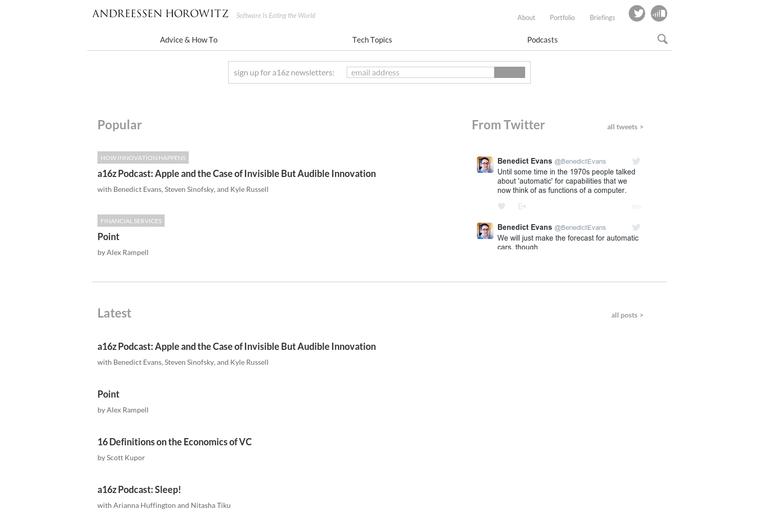Submit newsletter signup with the gray button
This screenshot has height=532, width=759.
(x=509, y=72)
